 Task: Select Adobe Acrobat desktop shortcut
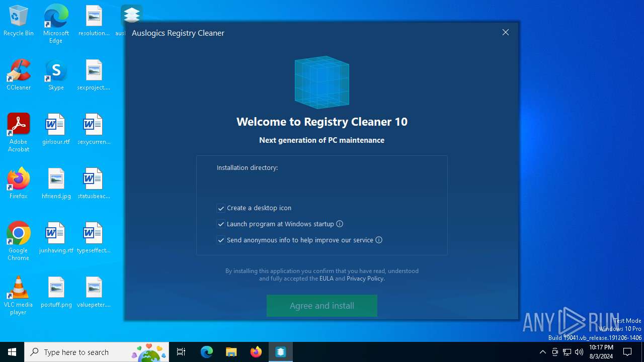(x=19, y=133)
